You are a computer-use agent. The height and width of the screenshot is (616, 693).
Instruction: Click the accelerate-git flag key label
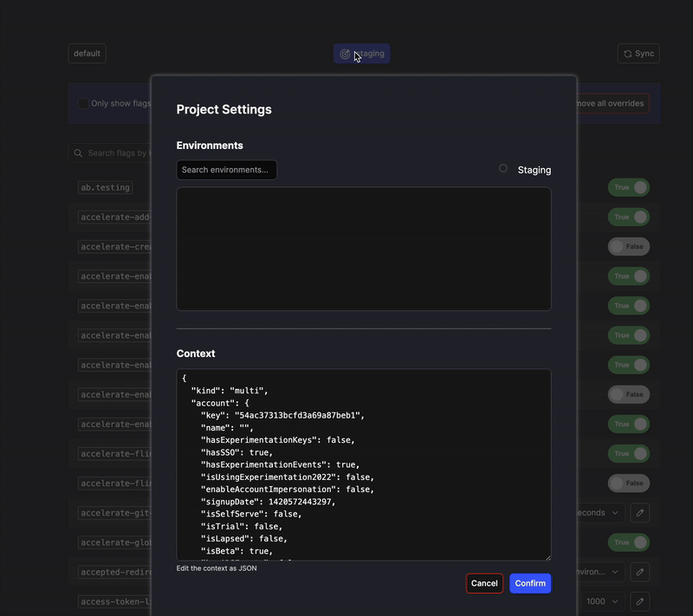pyautogui.click(x=115, y=513)
